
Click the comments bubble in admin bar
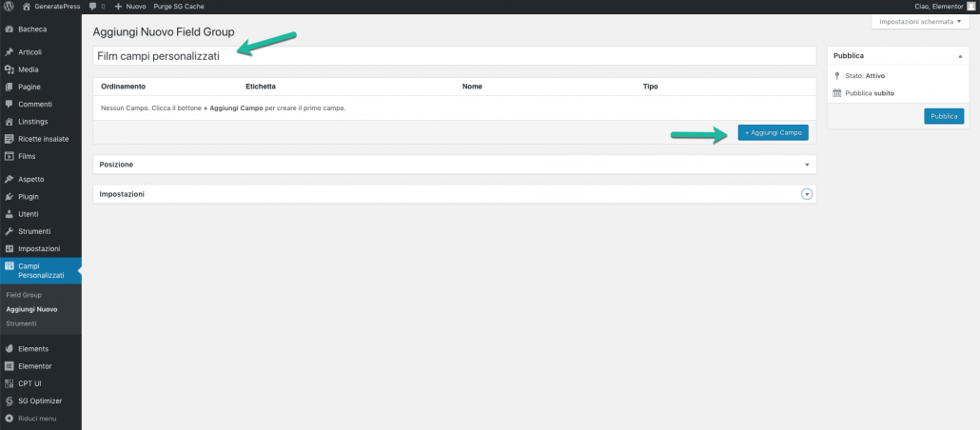point(92,7)
